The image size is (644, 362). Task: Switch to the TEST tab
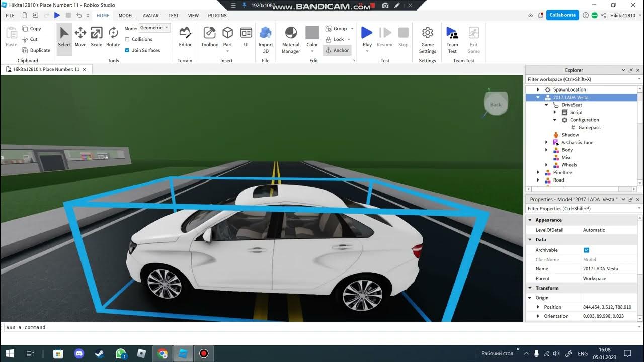coord(174,16)
